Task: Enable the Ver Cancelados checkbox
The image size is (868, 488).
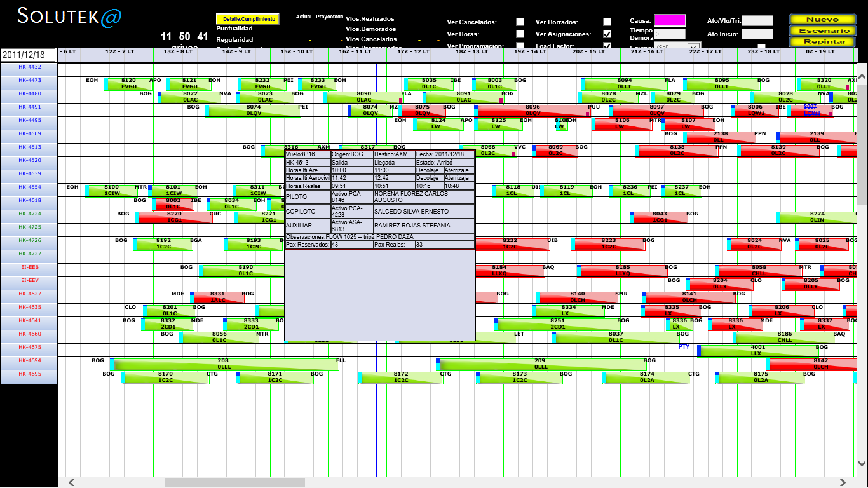Action: point(520,22)
